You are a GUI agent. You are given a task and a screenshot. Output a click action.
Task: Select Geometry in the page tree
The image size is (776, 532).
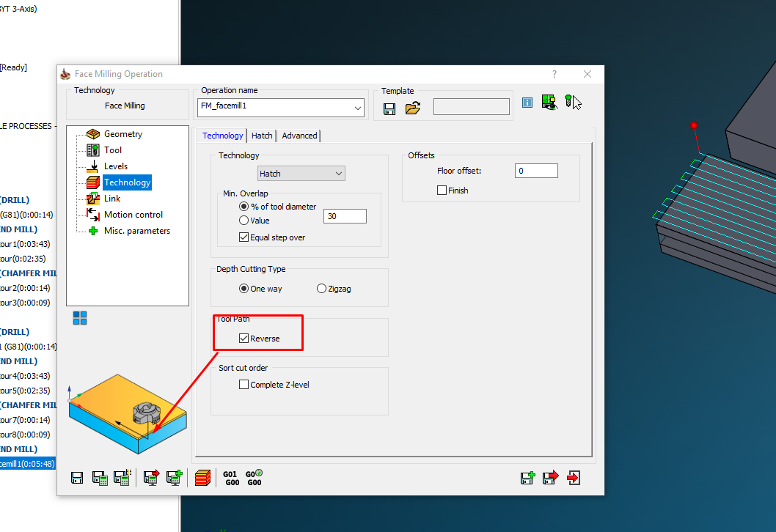point(123,134)
